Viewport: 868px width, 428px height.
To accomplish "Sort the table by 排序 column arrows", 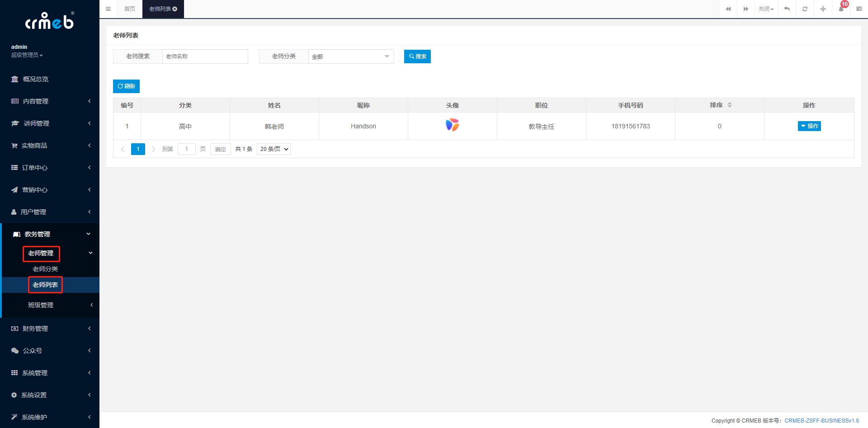I will click(x=730, y=105).
